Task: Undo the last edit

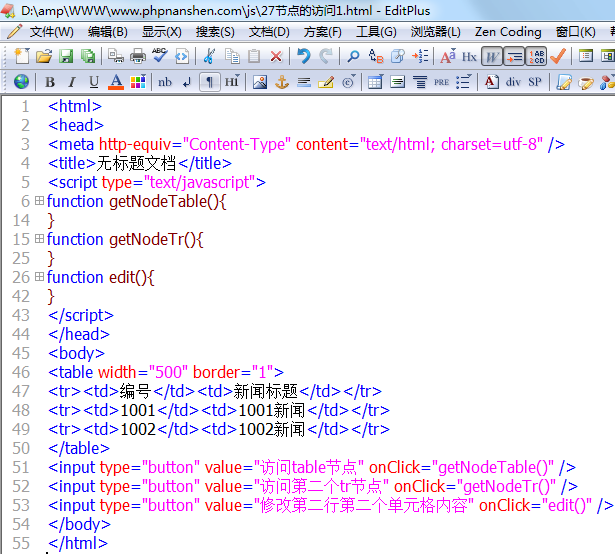Action: (x=304, y=56)
